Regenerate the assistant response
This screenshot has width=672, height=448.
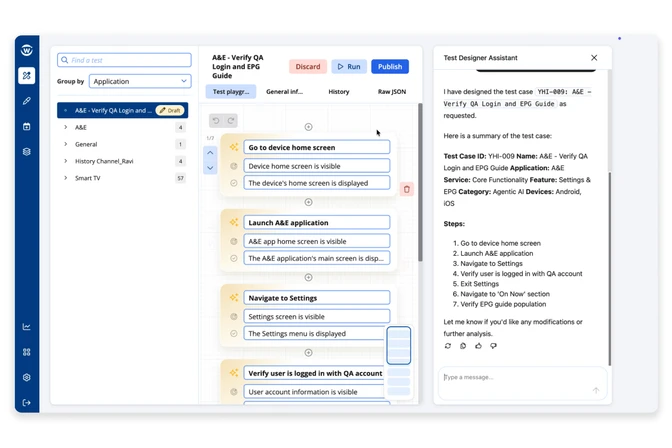point(448,346)
